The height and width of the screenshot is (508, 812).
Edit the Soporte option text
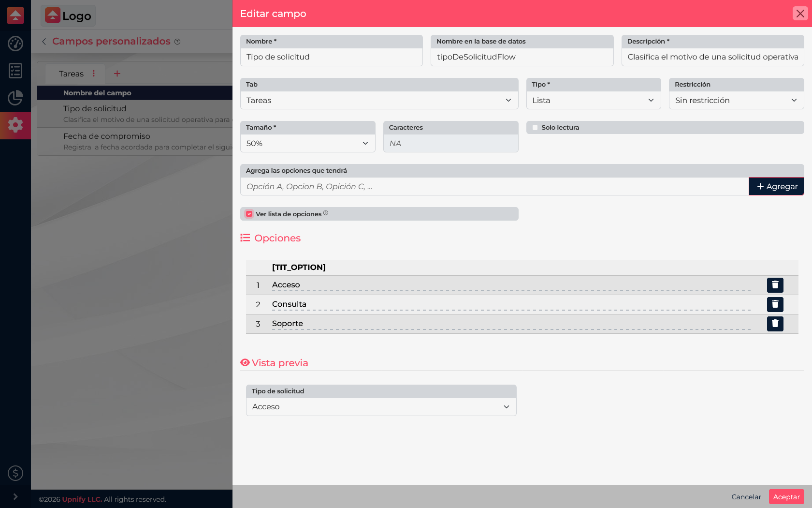click(x=511, y=324)
